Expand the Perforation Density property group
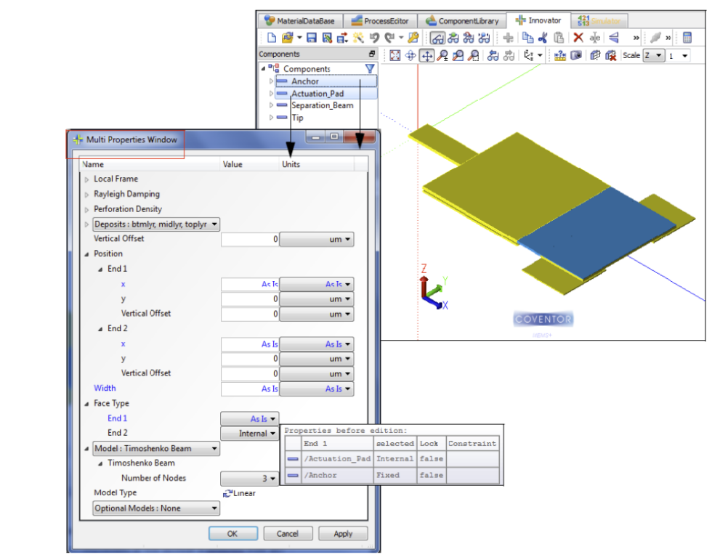 point(86,210)
